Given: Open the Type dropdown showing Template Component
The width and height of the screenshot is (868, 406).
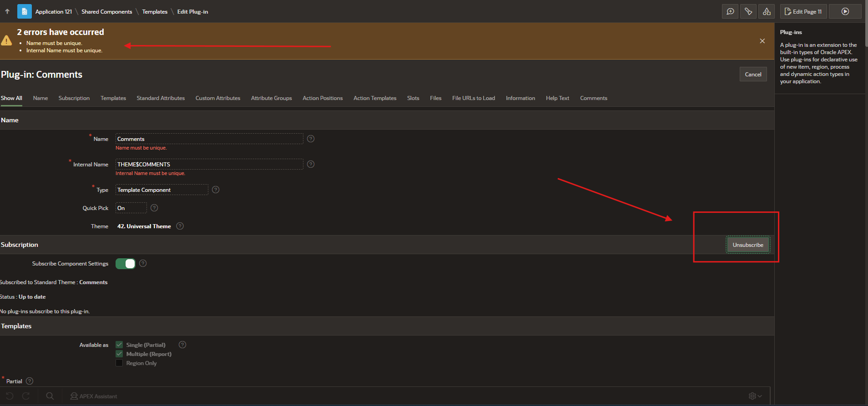Looking at the screenshot, I should (161, 190).
